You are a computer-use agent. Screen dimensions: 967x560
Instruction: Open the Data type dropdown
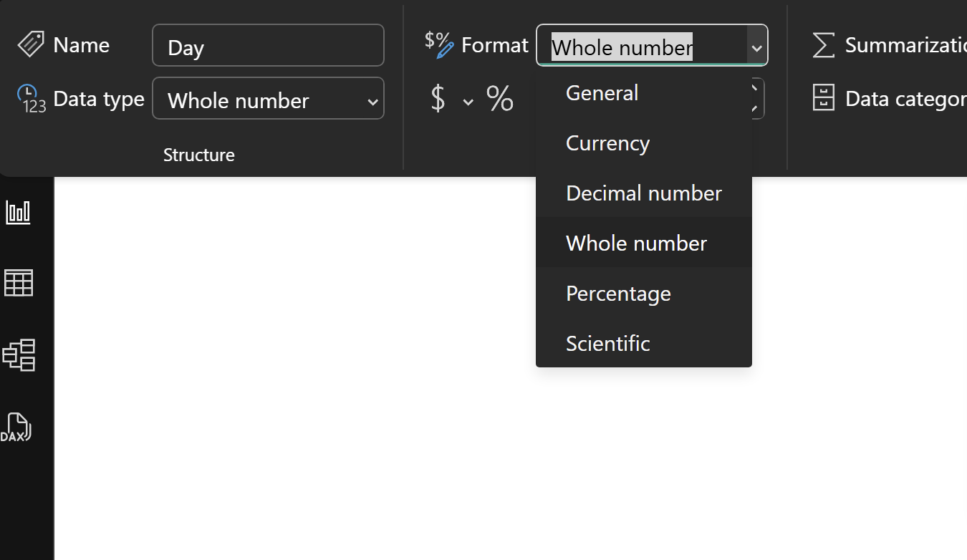tap(268, 99)
